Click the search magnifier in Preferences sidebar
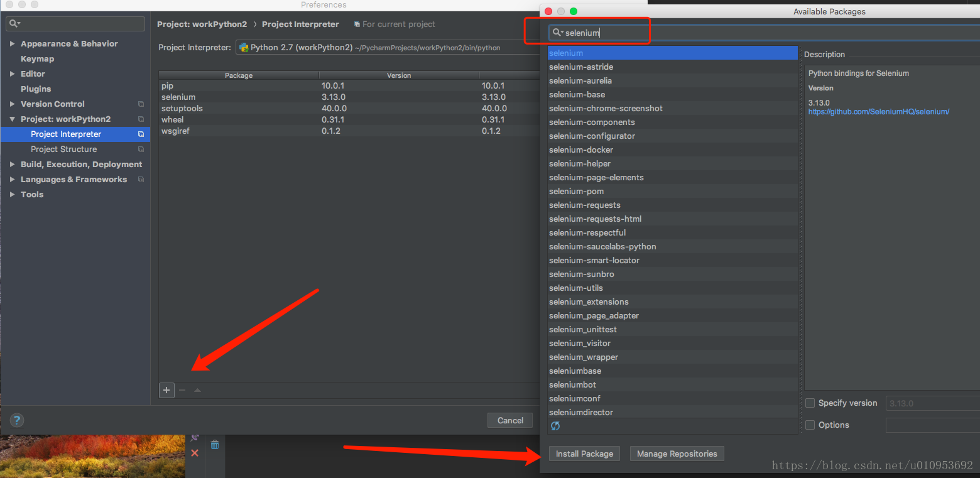The image size is (980, 478). (x=14, y=24)
